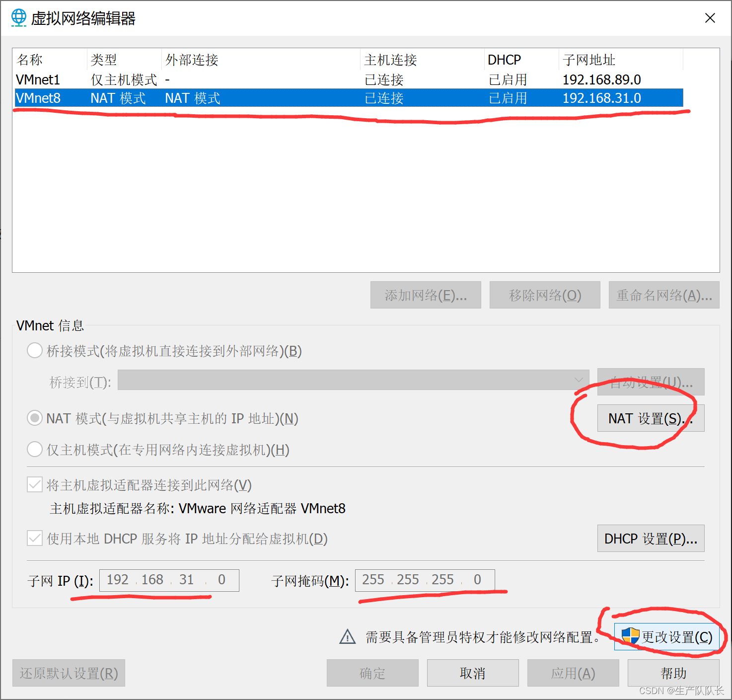Click 自动设置(U) button

(651, 382)
